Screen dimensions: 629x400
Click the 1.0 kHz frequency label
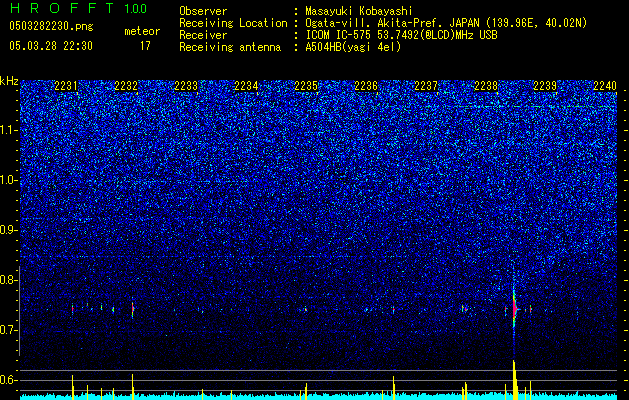[x=8, y=180]
